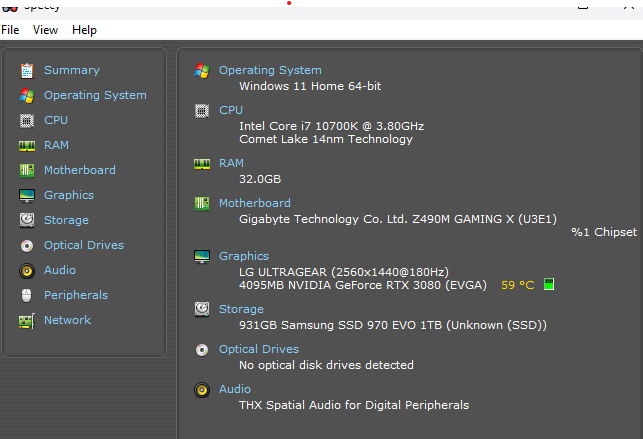Click the Audio speaker icon in sidebar

(27, 271)
